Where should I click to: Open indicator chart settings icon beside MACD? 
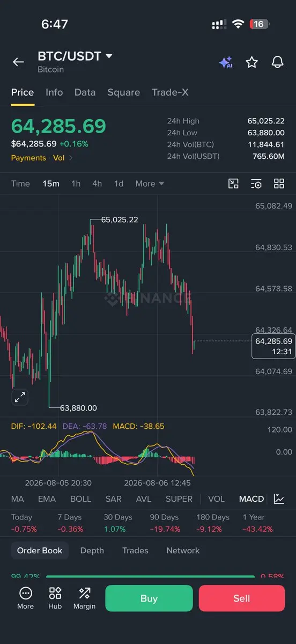(x=279, y=499)
